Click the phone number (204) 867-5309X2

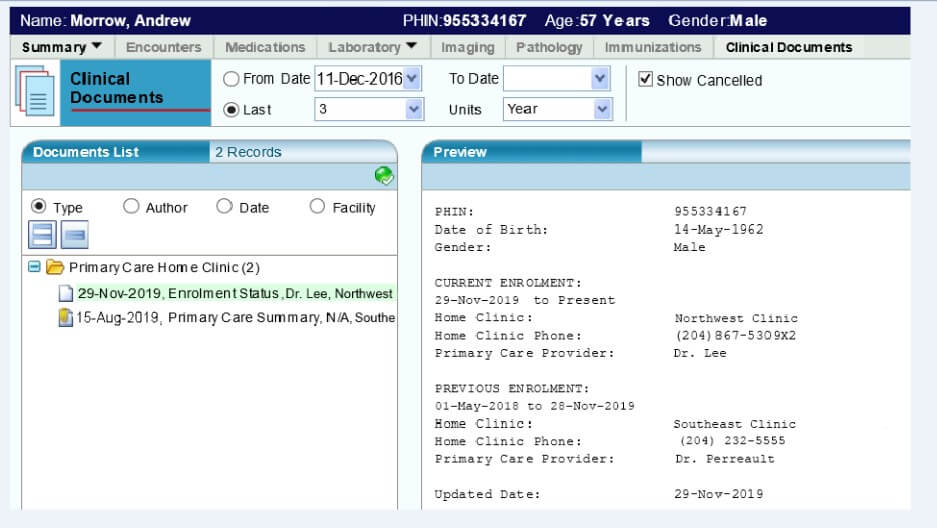pyautogui.click(x=736, y=336)
